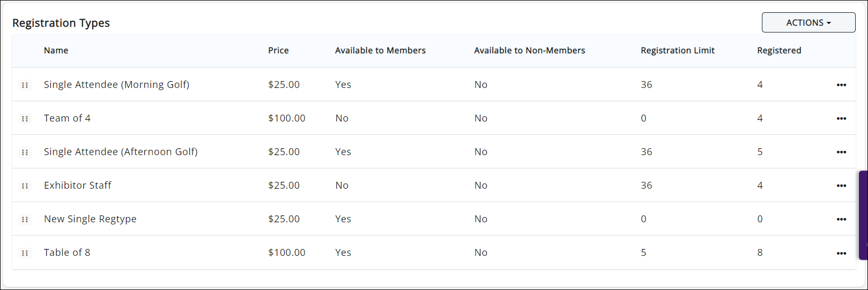Open the ACTIONS dropdown menu
Screen dimensions: 868x290
(808, 23)
